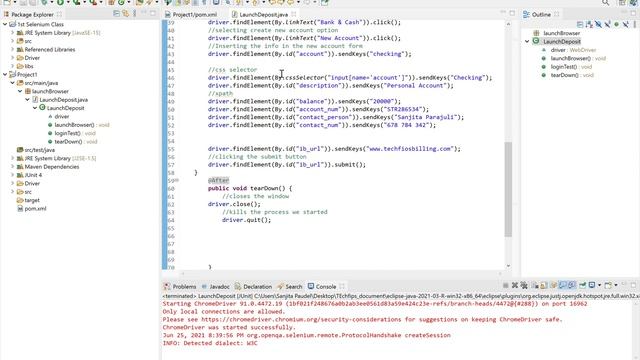This screenshot has width=640, height=360.
Task: Click Display Selected Console monitor icon
Action: point(592,285)
